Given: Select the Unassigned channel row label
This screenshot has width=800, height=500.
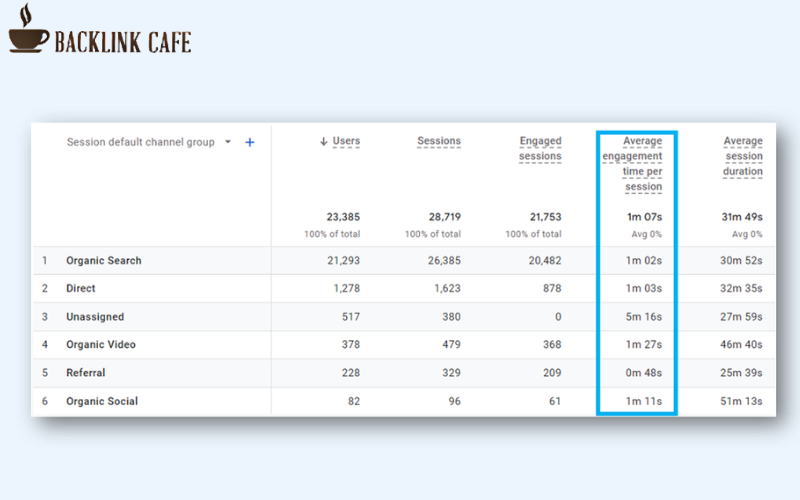Looking at the screenshot, I should tap(95, 317).
